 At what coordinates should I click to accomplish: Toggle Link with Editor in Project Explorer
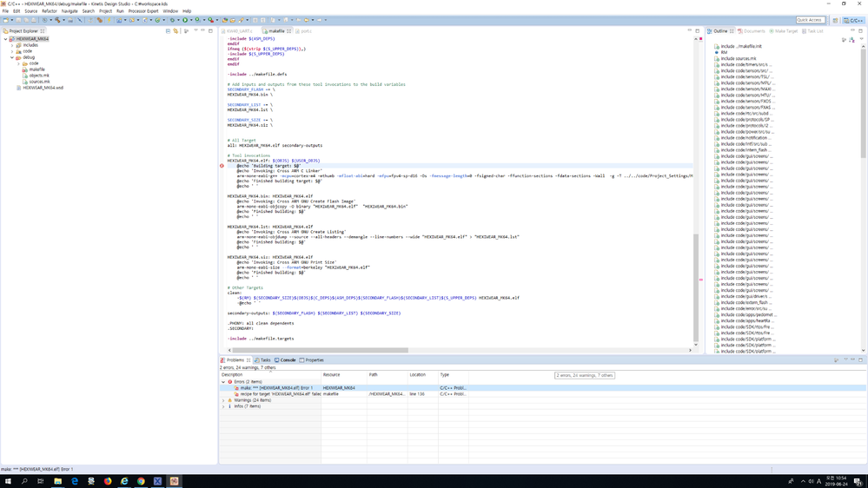[x=176, y=31]
